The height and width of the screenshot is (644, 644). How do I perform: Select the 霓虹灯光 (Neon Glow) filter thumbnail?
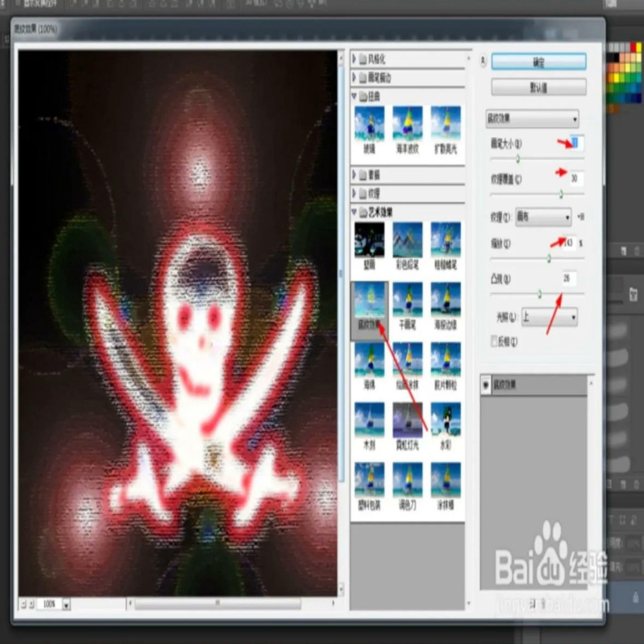pos(407,420)
